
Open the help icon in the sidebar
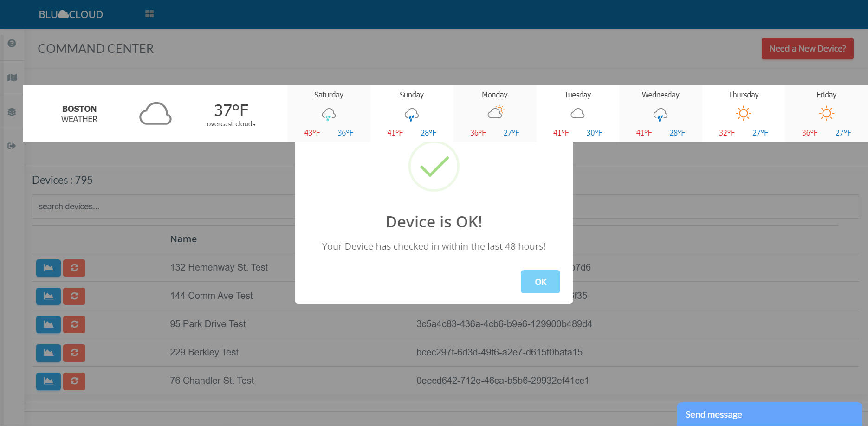pyautogui.click(x=12, y=43)
